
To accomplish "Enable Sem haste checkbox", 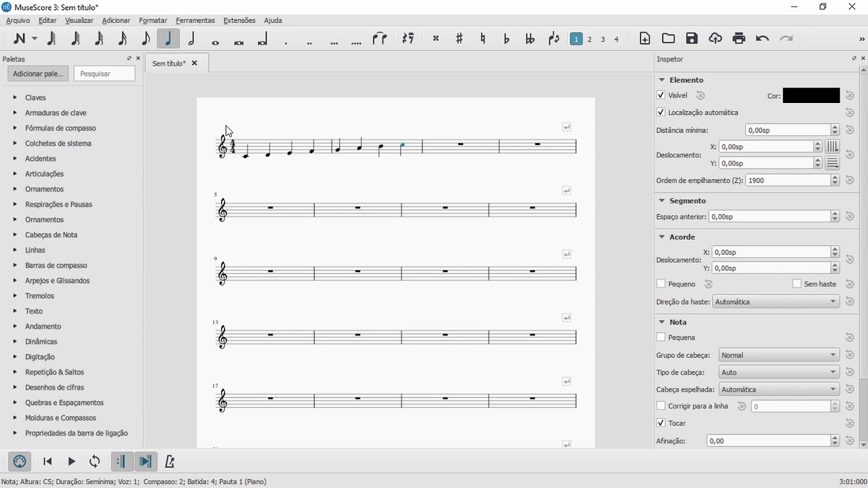I will tap(797, 284).
